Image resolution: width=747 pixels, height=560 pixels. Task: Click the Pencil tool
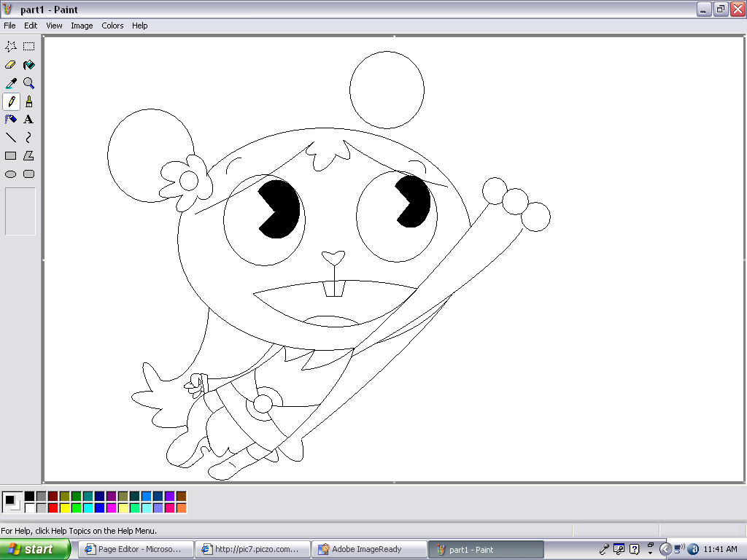point(11,101)
